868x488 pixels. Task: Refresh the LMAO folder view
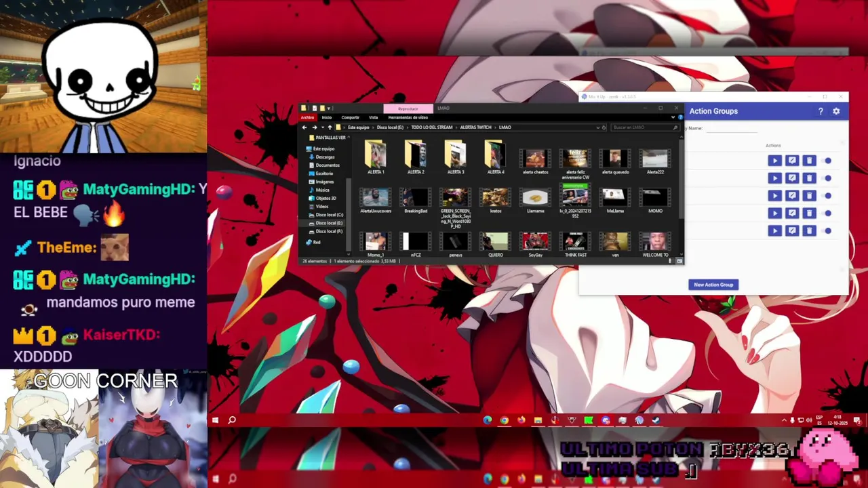point(604,127)
